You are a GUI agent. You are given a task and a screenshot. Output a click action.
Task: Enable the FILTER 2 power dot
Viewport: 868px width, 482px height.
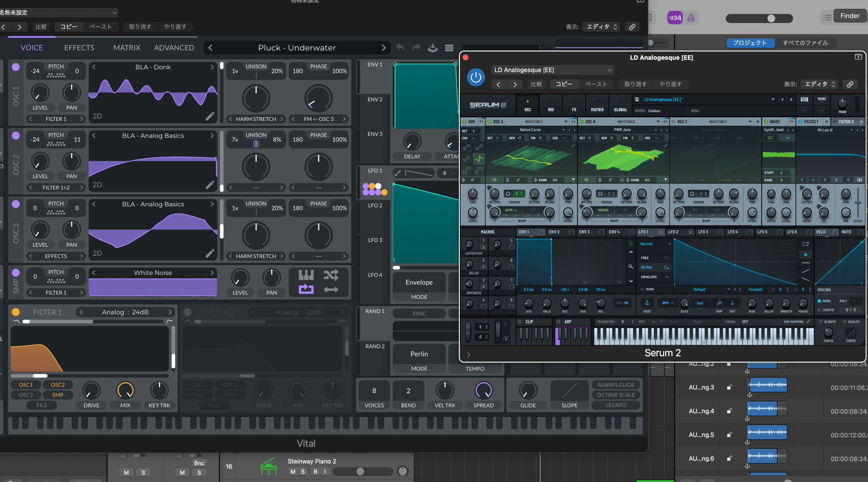[187, 312]
